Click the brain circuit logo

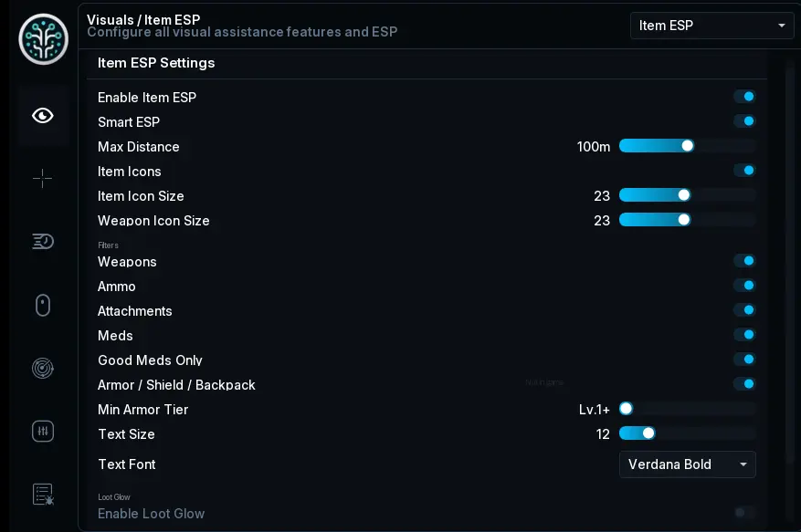[x=44, y=39]
